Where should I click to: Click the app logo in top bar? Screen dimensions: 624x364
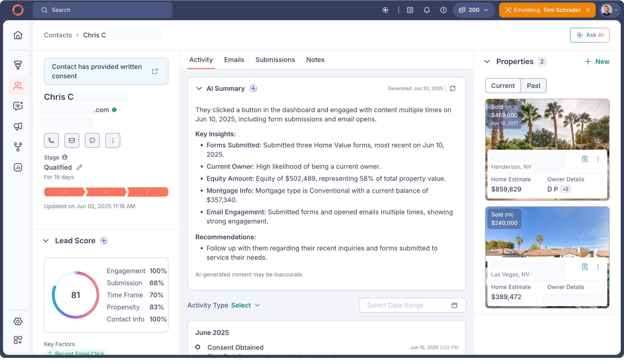tap(18, 10)
